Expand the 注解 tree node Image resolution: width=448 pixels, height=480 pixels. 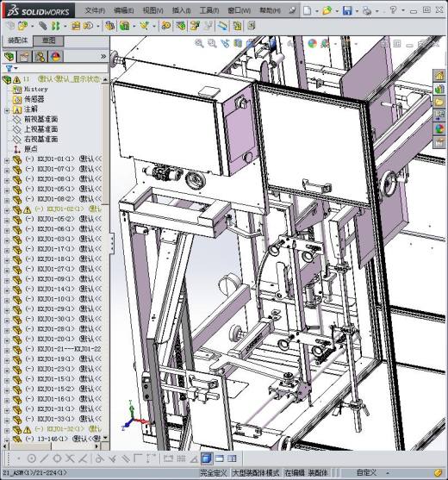click(x=7, y=109)
